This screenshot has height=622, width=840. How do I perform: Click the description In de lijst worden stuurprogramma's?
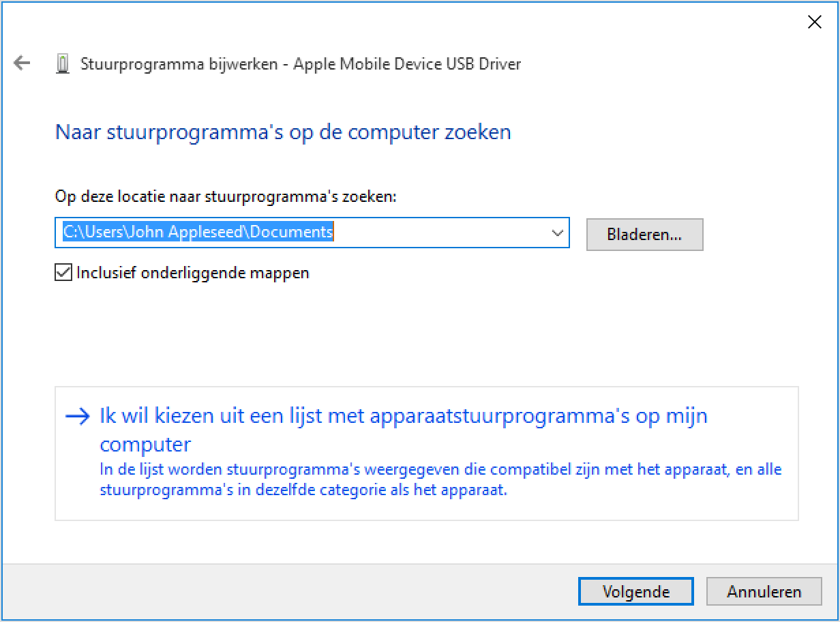coord(440,479)
